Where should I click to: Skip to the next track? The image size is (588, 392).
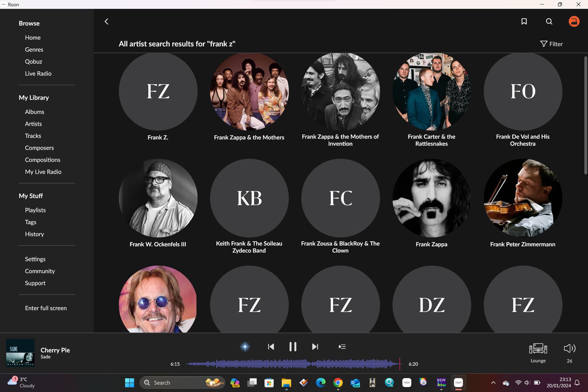click(x=315, y=347)
